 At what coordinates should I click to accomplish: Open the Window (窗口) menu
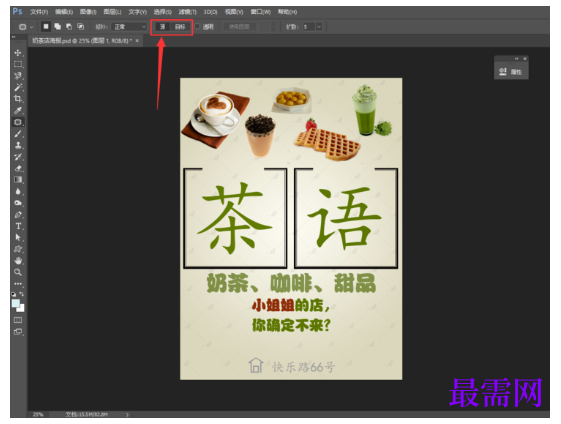pyautogui.click(x=260, y=12)
